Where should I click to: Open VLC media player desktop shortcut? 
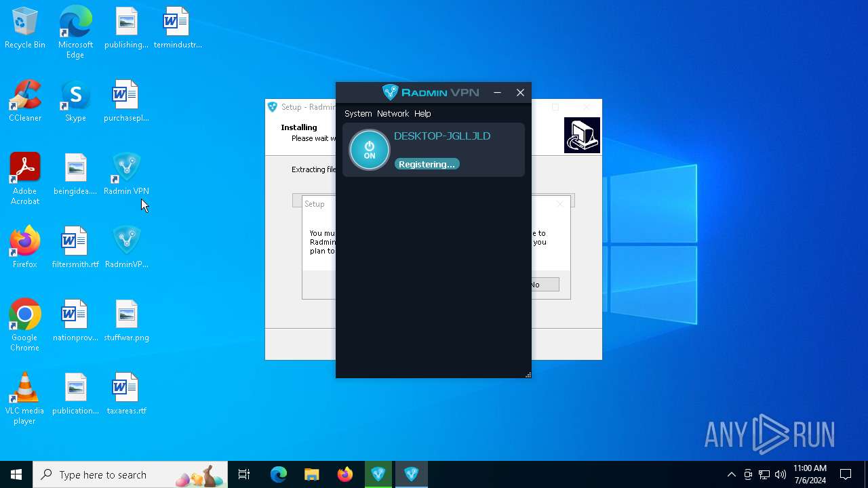25,399
